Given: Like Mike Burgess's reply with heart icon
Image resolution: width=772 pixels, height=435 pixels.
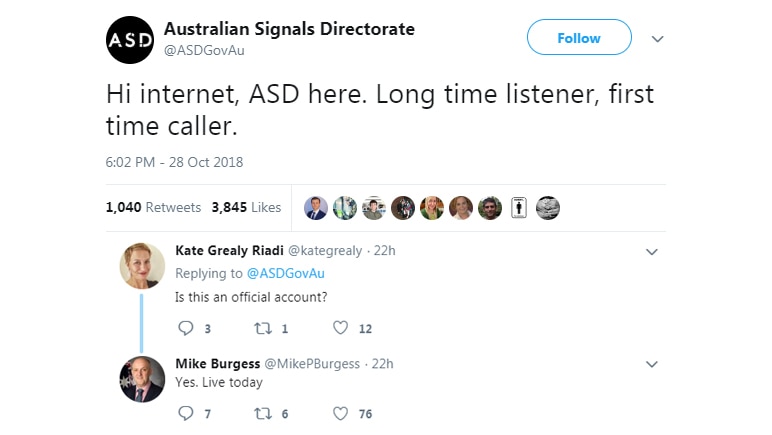Looking at the screenshot, I should [340, 413].
